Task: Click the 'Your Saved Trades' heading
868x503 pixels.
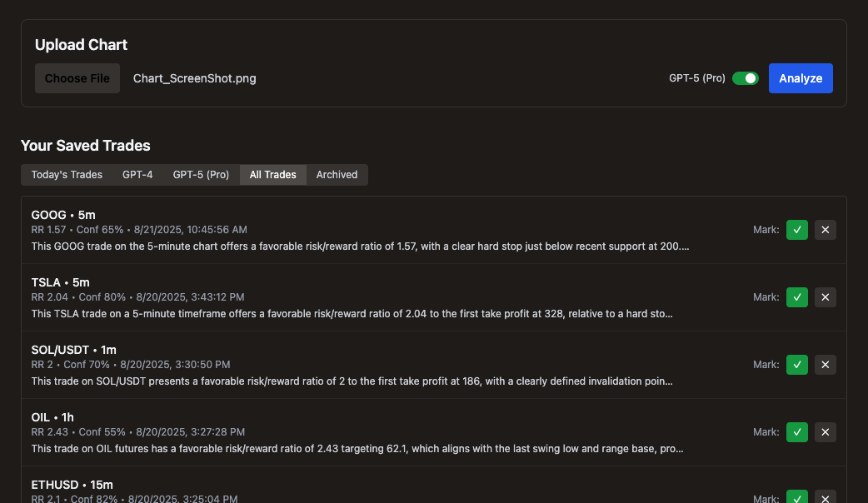Action: pos(85,146)
